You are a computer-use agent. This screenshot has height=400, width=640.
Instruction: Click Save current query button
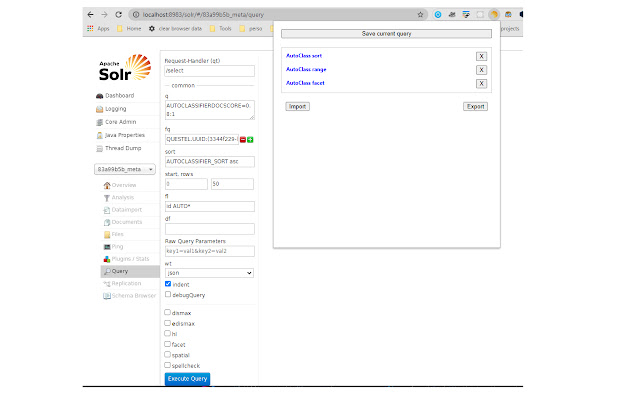point(386,34)
